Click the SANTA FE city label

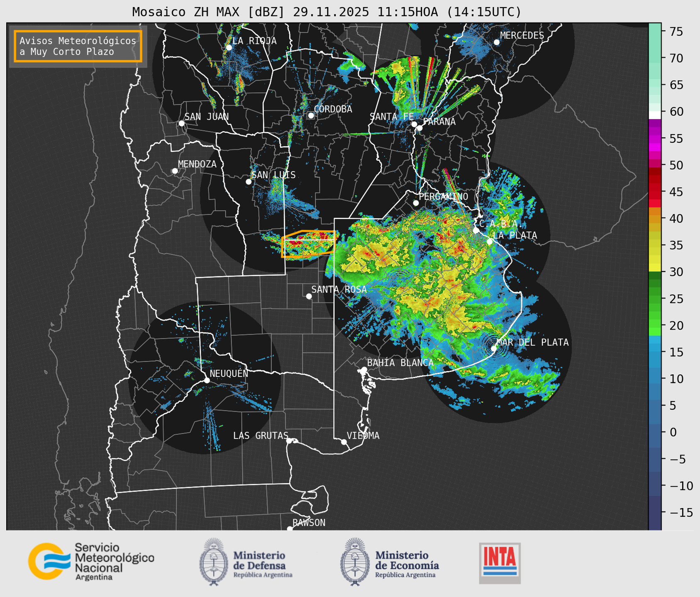[391, 117]
